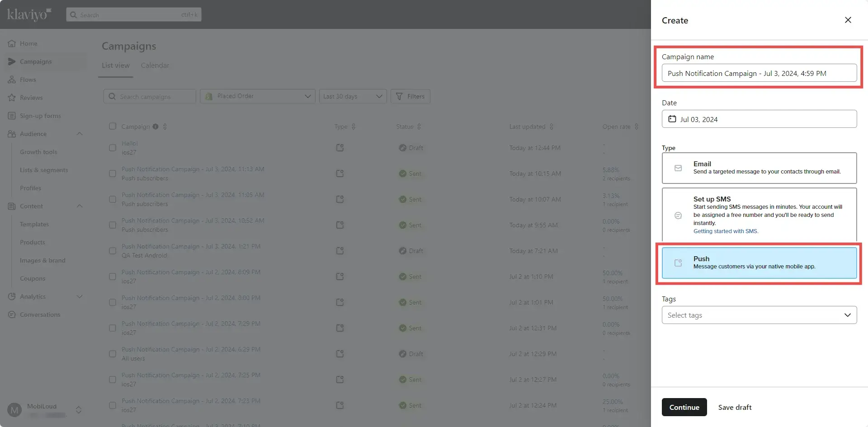Sort by Status column arrows
Viewport: 868px width, 427px height.
tap(419, 127)
